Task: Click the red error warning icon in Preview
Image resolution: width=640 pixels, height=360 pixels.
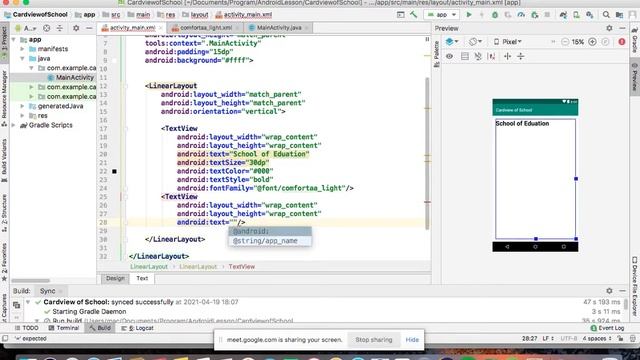Action: pos(622,42)
